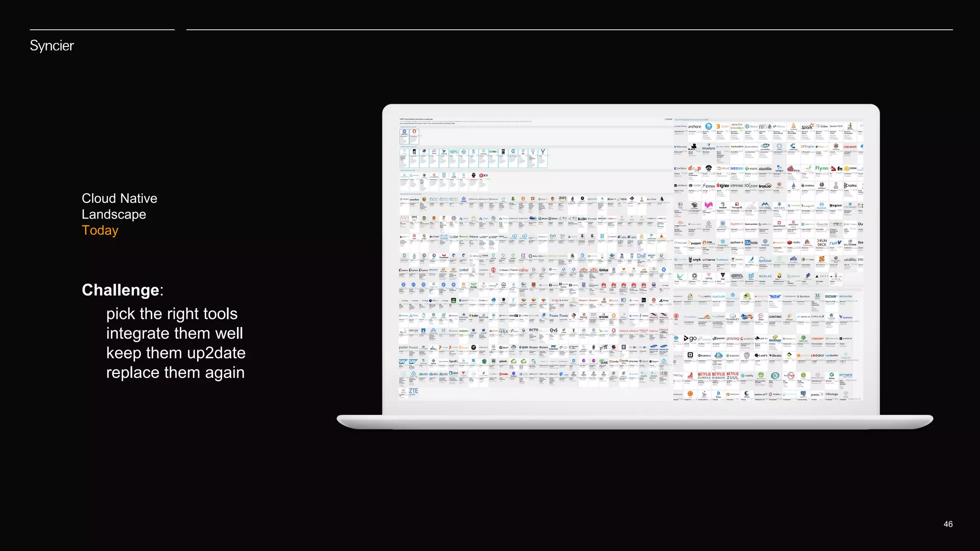Click the orange Today text
The height and width of the screenshot is (551, 980).
(x=100, y=231)
